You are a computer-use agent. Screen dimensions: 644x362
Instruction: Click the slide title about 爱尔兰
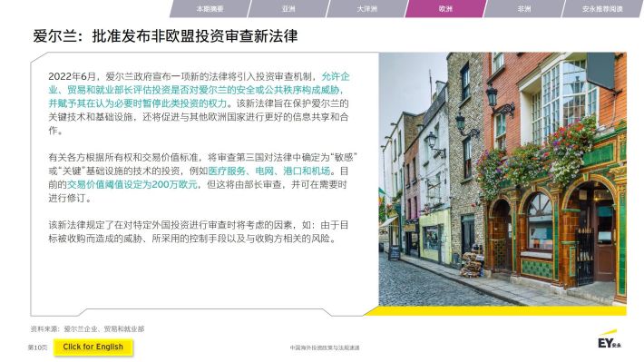165,36
